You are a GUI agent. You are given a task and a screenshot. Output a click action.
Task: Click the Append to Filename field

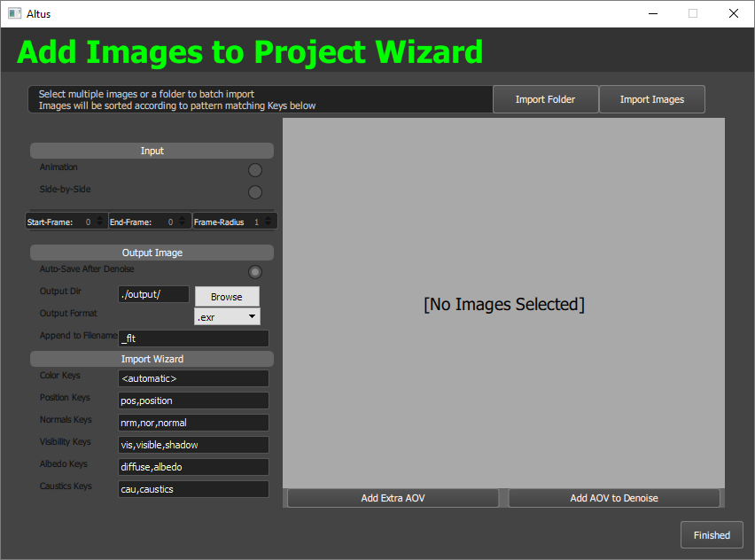(x=193, y=338)
